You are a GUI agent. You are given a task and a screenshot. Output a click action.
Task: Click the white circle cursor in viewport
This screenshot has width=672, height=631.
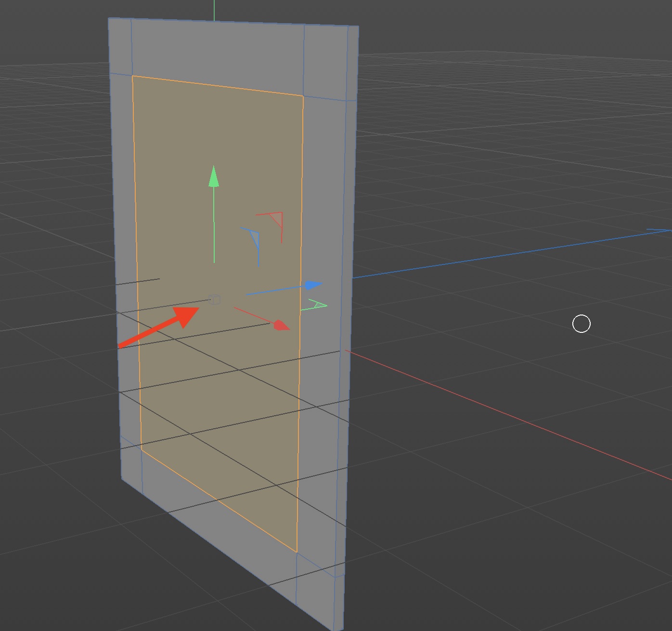(581, 324)
